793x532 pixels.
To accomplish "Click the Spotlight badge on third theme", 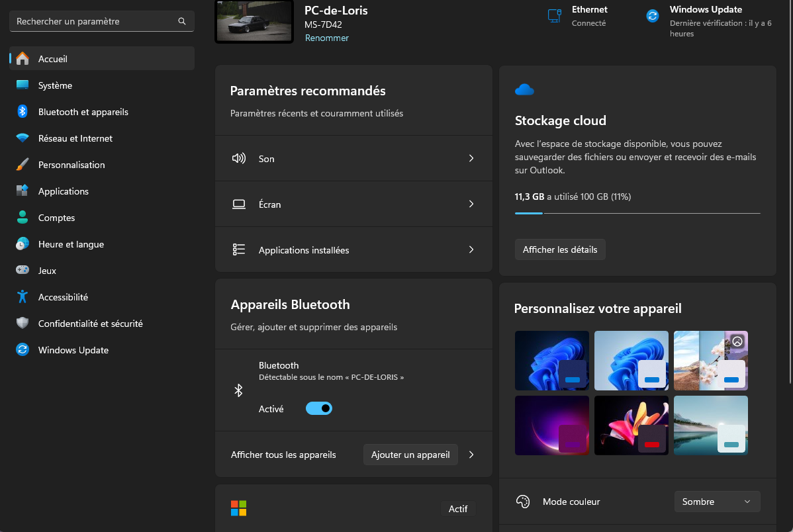I will click(x=737, y=341).
